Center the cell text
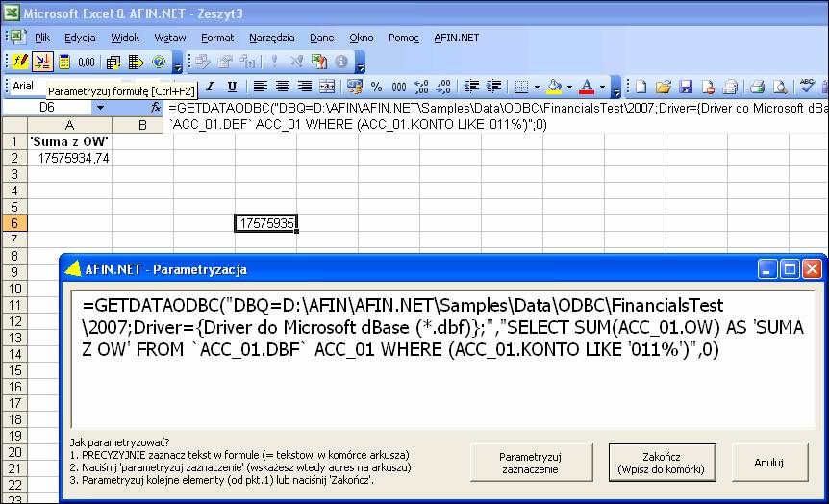The width and height of the screenshot is (829, 504). coord(283,87)
